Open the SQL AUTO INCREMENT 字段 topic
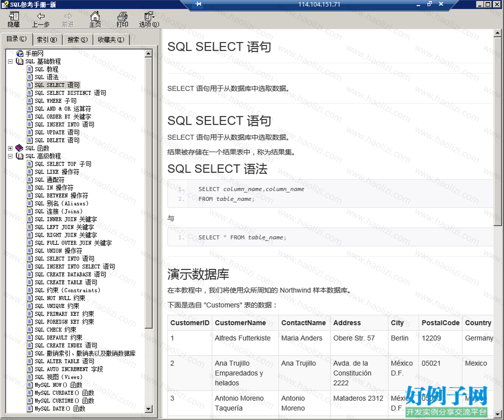The image size is (504, 420). (x=69, y=369)
